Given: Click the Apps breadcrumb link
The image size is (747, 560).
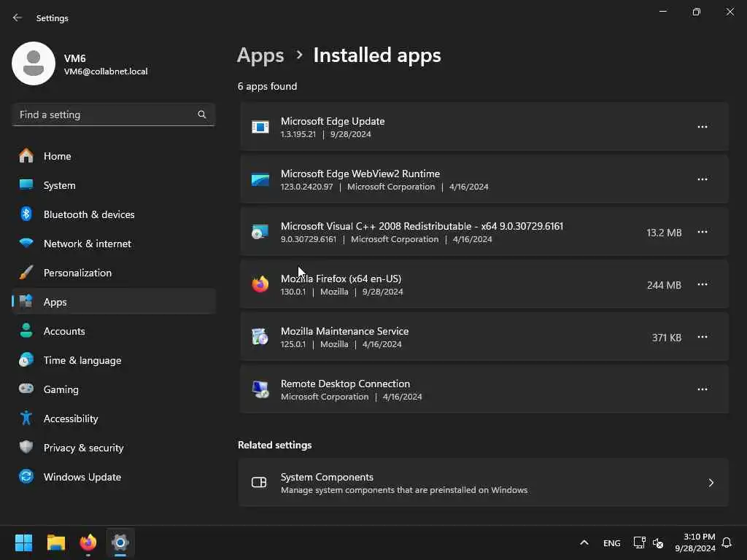Looking at the screenshot, I should [260, 55].
